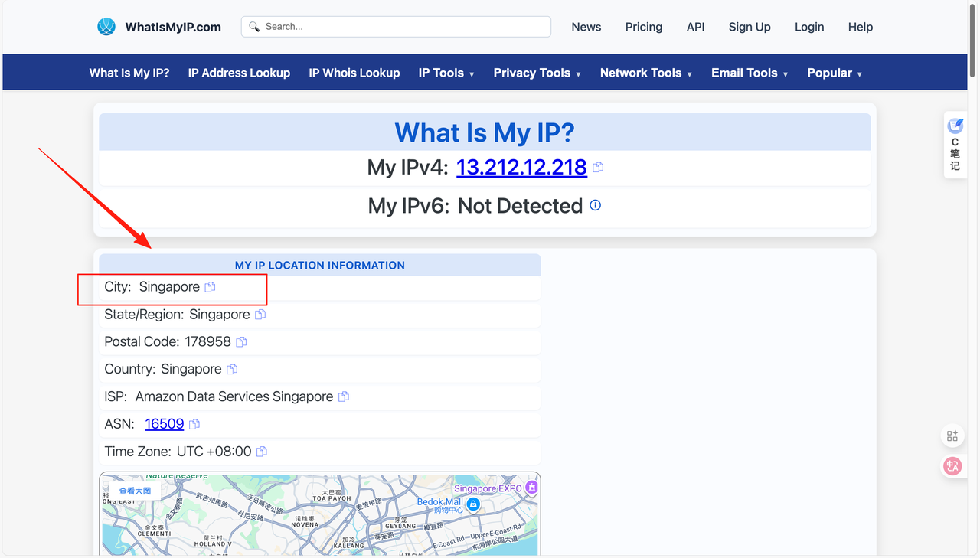The height and width of the screenshot is (558, 980).
Task: Expand the Popular dropdown menu
Action: pos(835,73)
